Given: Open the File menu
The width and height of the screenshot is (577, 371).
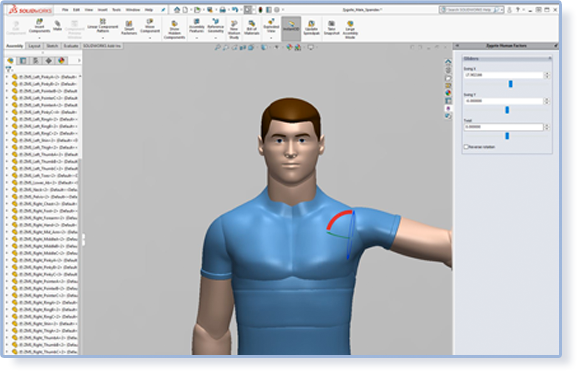Looking at the screenshot, I should [65, 10].
